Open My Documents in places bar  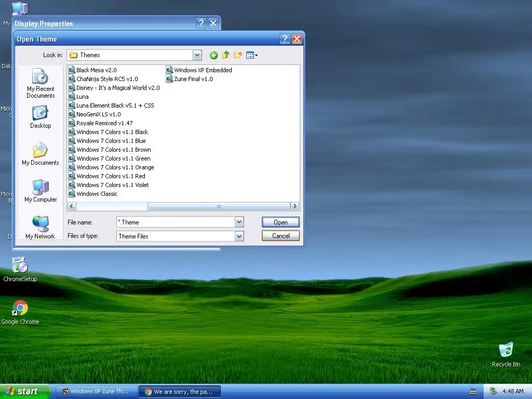[41, 154]
